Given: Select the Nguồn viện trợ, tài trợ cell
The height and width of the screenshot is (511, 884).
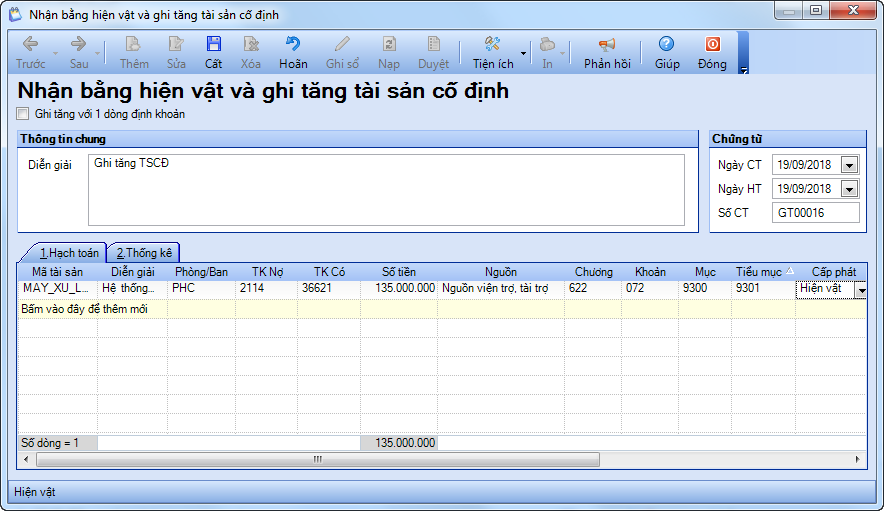Looking at the screenshot, I should click(x=501, y=288).
